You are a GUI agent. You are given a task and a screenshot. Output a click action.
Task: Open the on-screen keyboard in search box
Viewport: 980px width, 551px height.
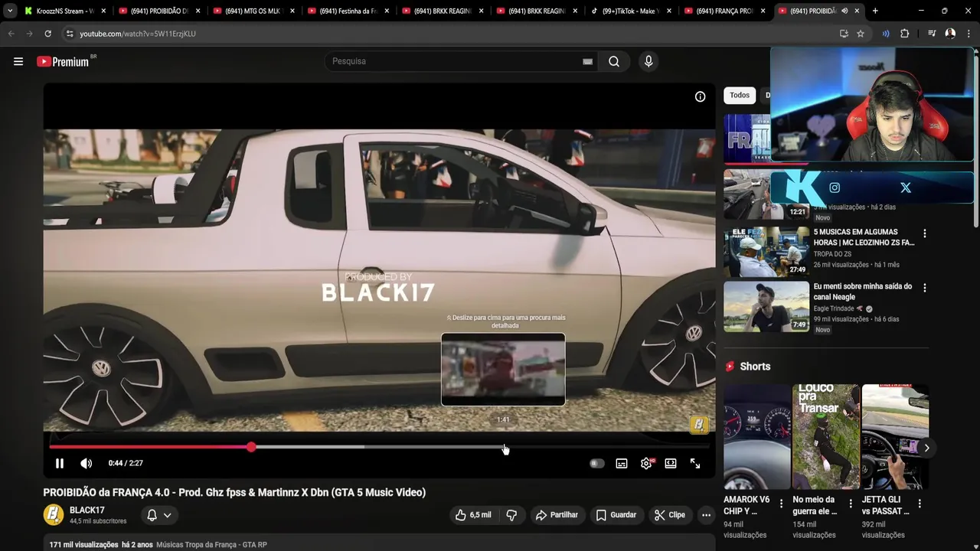pyautogui.click(x=587, y=61)
